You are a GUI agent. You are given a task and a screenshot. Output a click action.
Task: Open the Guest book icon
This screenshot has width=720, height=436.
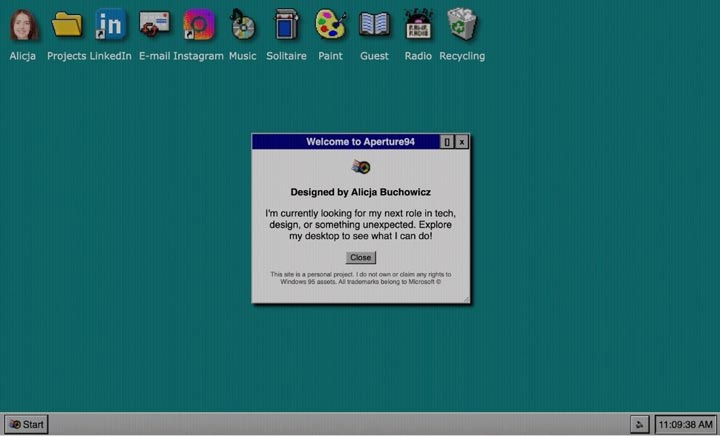(x=374, y=24)
